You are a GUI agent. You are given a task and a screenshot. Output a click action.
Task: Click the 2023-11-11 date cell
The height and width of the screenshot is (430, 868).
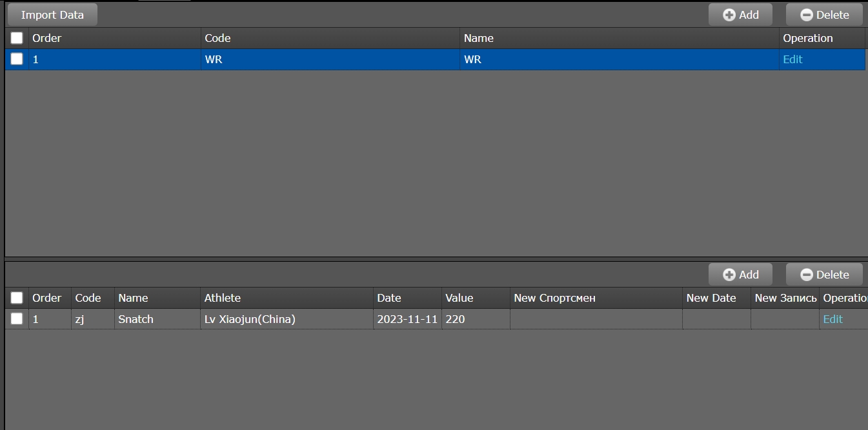pyautogui.click(x=407, y=319)
